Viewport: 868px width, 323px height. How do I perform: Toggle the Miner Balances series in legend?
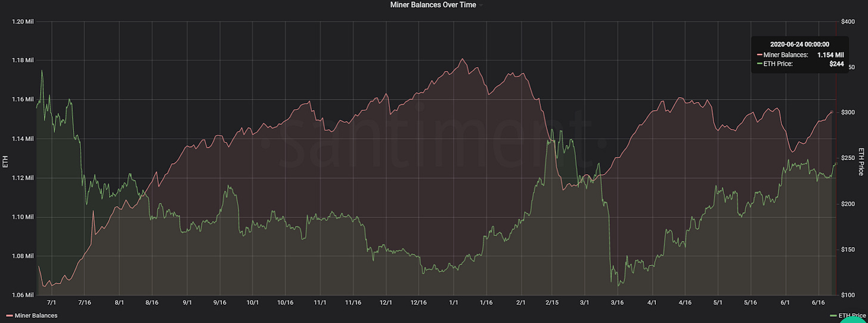(36, 315)
